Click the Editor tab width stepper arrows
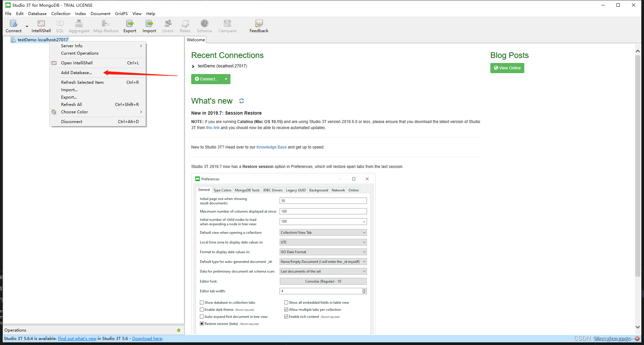Screen dimensions: 644x345 pos(364,291)
